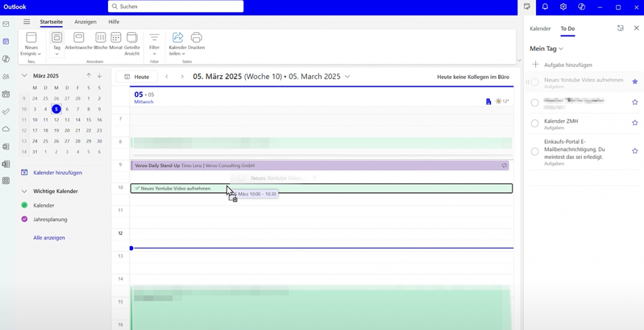
Task: Open the Calendar icon in left sidebar
Action: pyautogui.click(x=6, y=41)
